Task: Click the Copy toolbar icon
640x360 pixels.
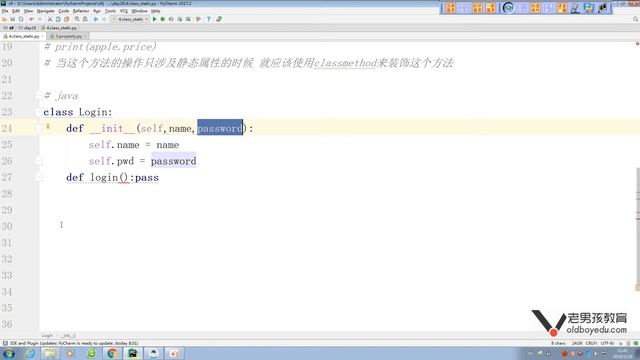Action: pos(58,19)
